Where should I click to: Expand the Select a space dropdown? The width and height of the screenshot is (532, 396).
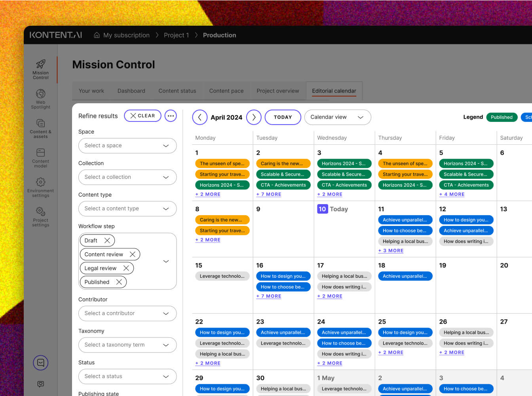click(x=127, y=146)
